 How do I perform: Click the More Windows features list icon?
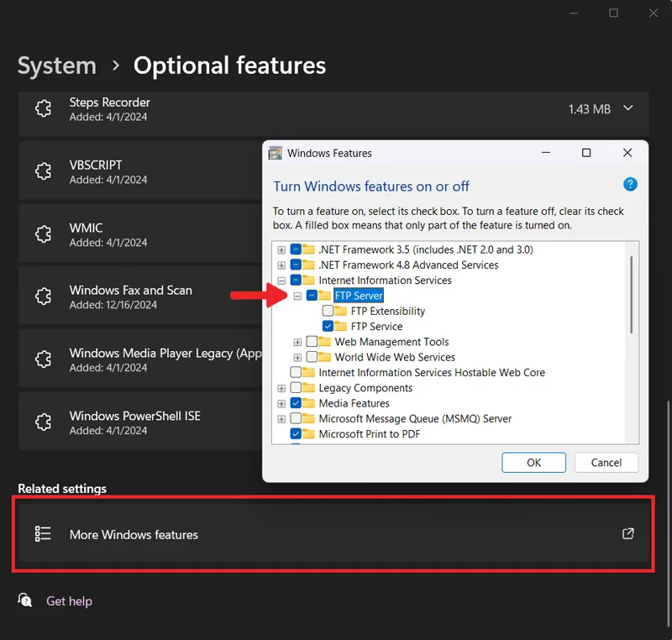coord(43,534)
